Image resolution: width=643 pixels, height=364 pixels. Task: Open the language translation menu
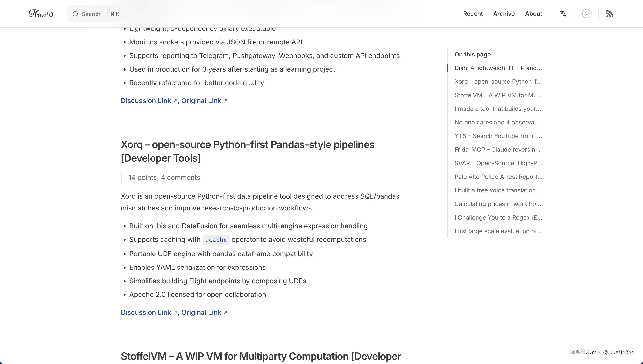[x=563, y=14]
